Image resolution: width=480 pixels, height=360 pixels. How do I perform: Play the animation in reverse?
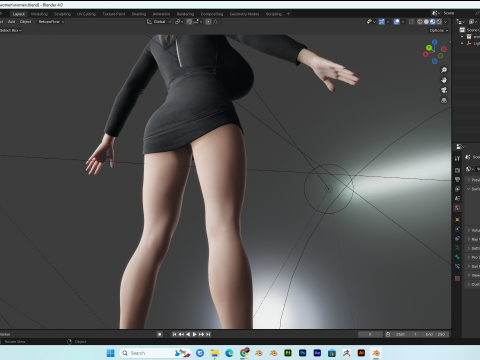(188, 334)
